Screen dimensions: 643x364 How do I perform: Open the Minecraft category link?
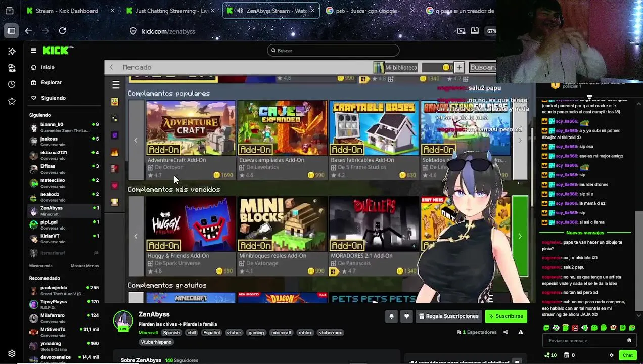tap(148, 333)
